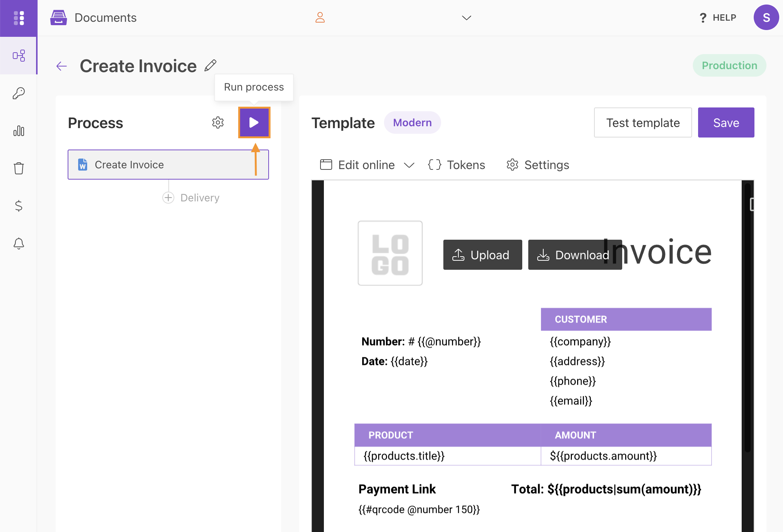Add a Delivery step
This screenshot has height=532, width=783.
pos(168,197)
